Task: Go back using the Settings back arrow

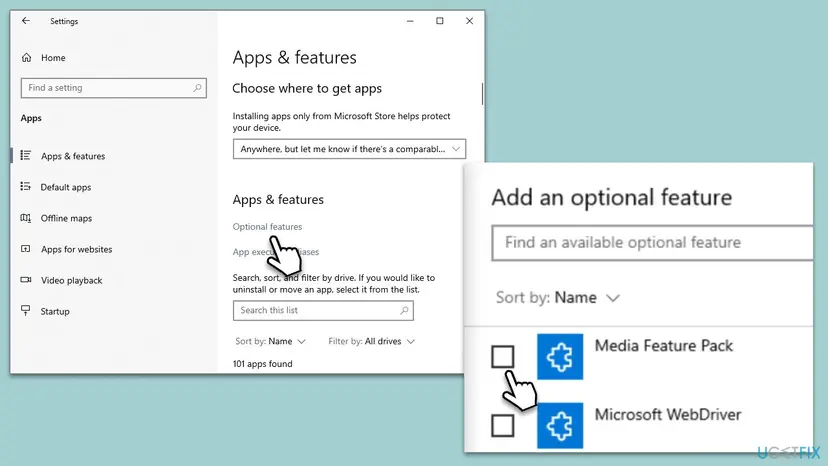Action: click(x=26, y=21)
